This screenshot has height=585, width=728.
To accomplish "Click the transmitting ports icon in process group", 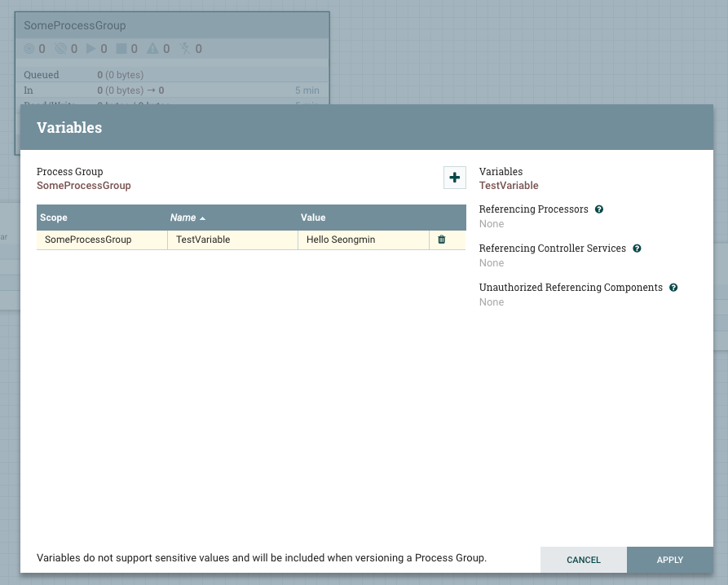I will click(29, 49).
